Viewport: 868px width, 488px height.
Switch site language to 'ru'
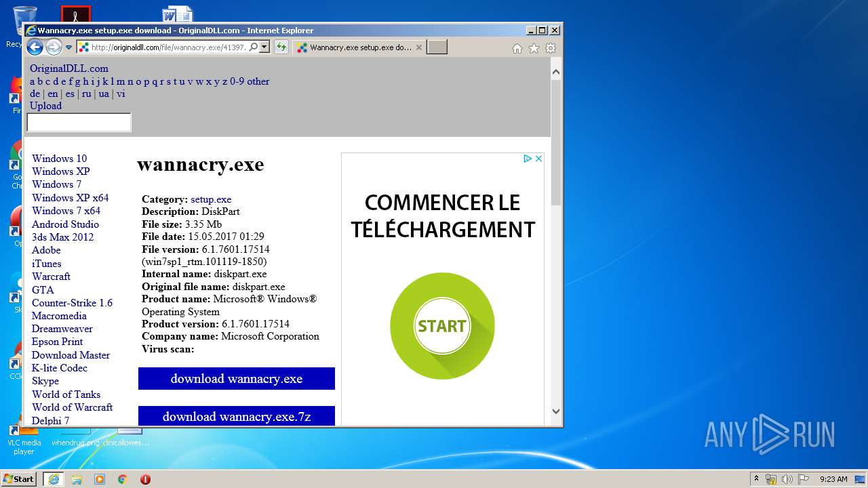click(86, 94)
